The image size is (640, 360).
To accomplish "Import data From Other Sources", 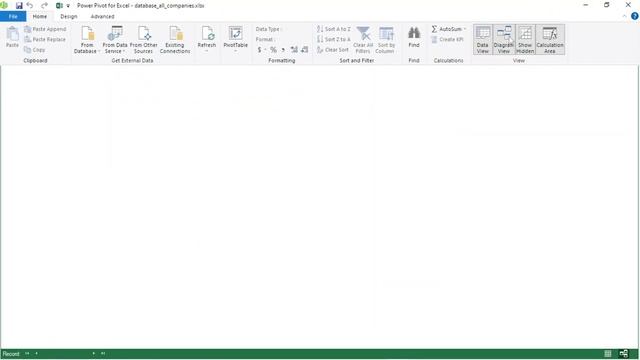I will (x=143, y=40).
